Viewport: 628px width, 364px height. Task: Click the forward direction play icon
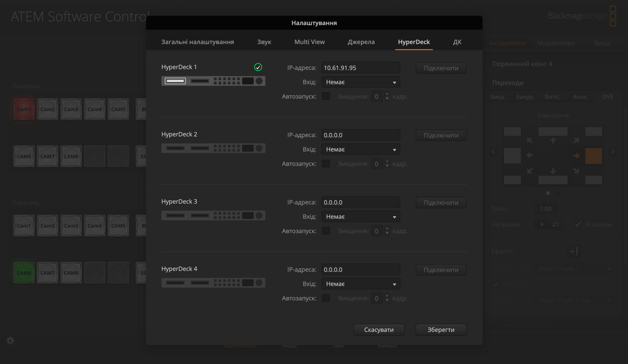click(x=542, y=224)
